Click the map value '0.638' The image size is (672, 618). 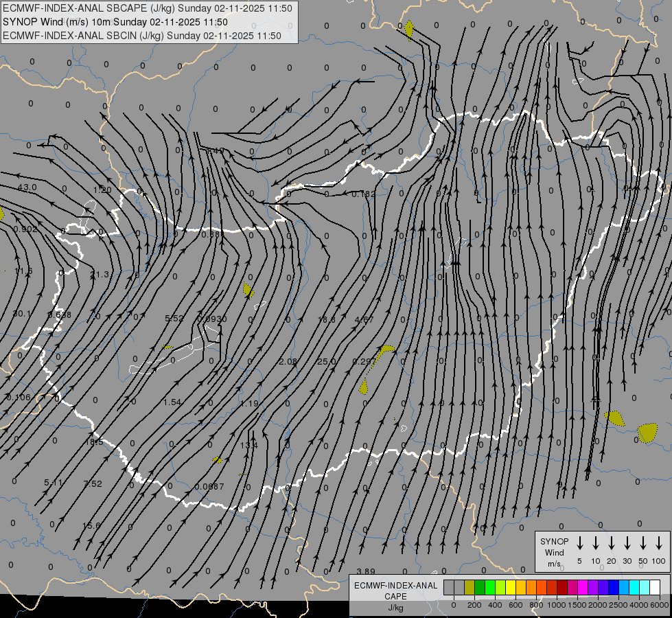(x=59, y=314)
